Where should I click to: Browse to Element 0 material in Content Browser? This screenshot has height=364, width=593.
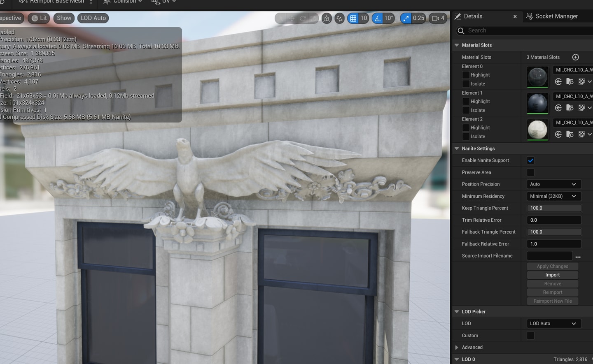(x=570, y=81)
